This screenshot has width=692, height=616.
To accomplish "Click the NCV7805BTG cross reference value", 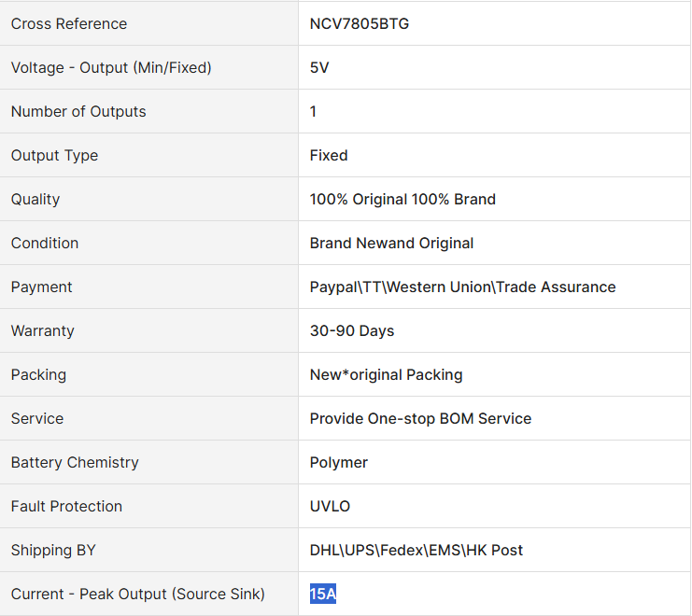I will click(x=360, y=24).
